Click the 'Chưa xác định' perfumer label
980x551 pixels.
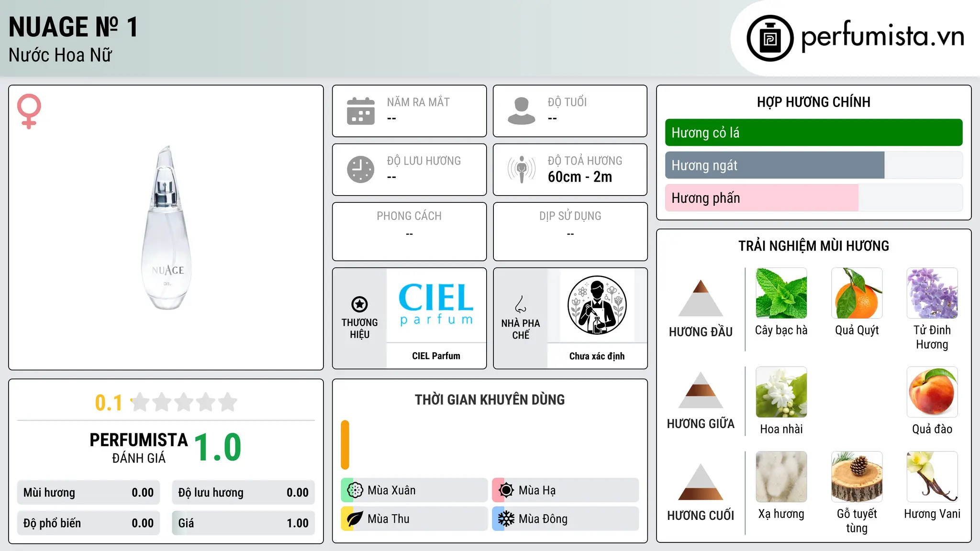click(597, 356)
